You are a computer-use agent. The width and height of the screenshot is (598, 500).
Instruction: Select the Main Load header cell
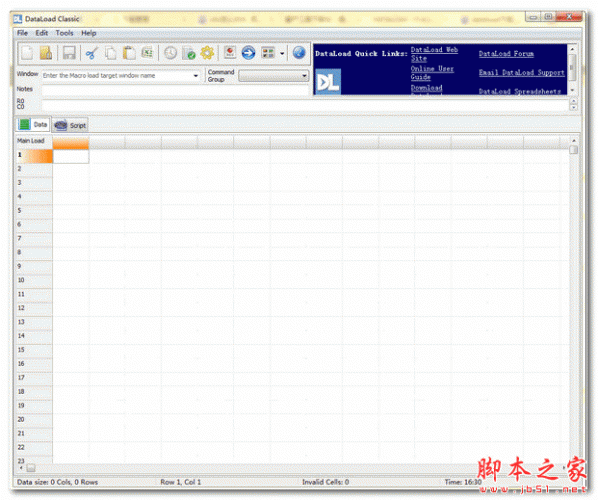[34, 141]
